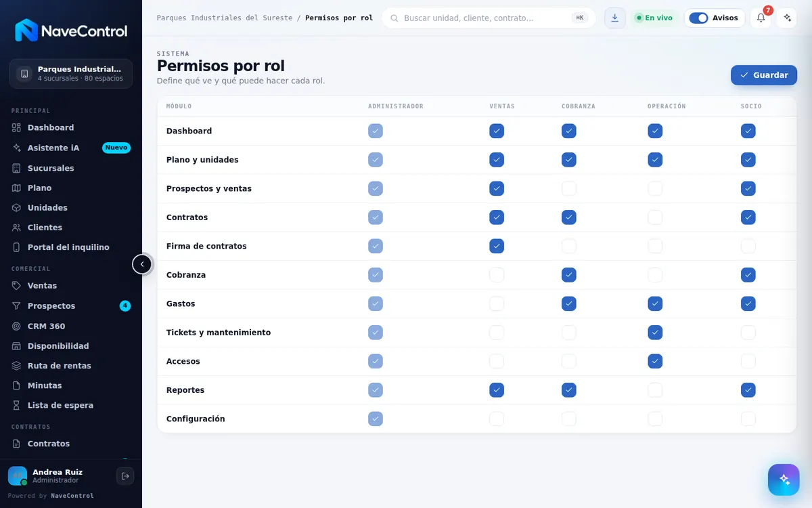The width and height of the screenshot is (812, 508).
Task: Open the Dashboard sidebar icon
Action: [17, 127]
